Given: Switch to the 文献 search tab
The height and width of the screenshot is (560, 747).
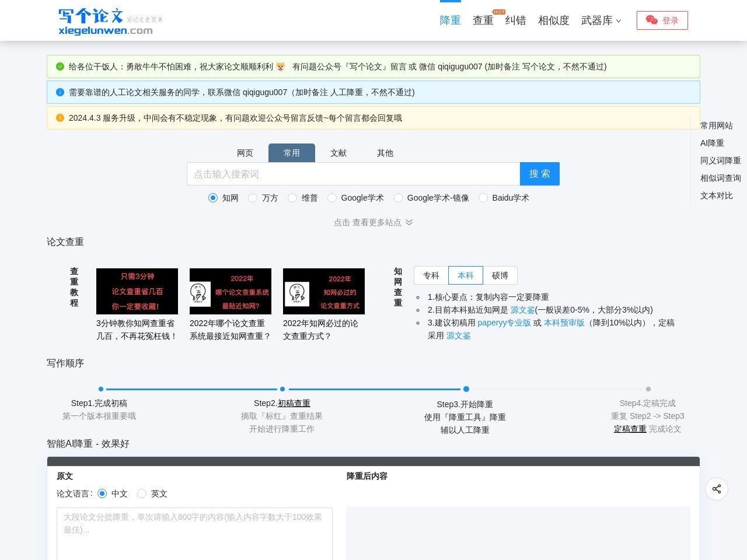Looking at the screenshot, I should [338, 153].
